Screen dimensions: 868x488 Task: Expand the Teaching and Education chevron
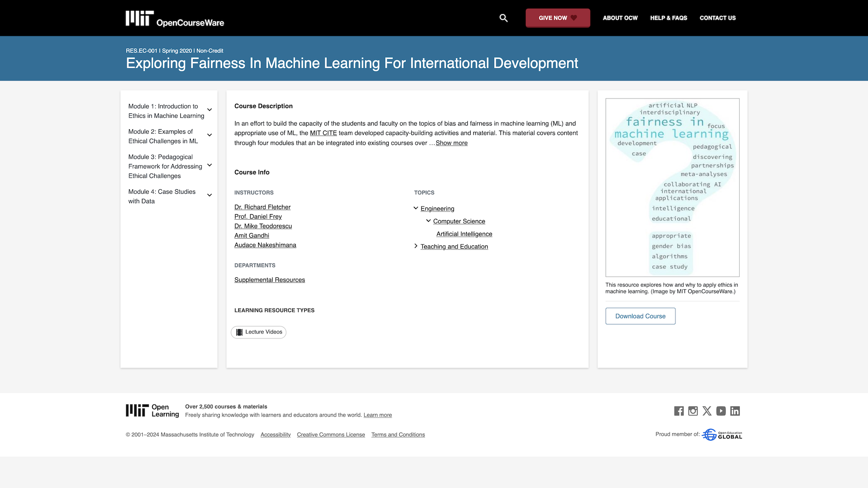tap(416, 246)
